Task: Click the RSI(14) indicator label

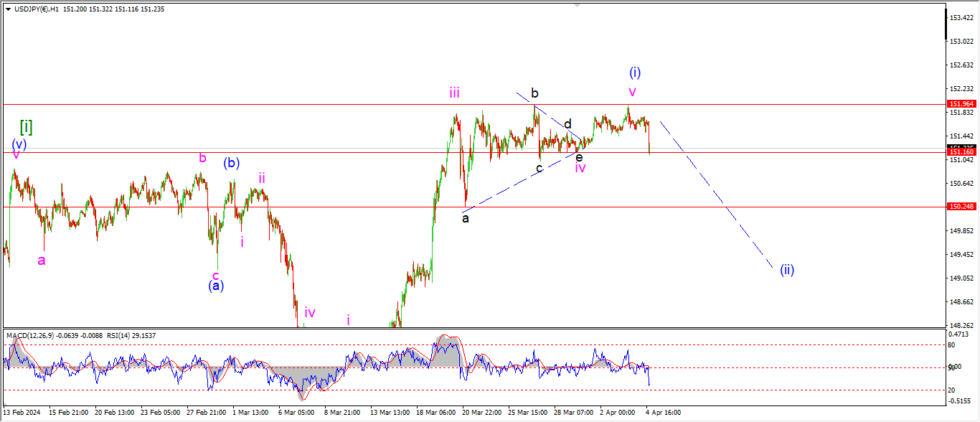Action: (x=116, y=335)
